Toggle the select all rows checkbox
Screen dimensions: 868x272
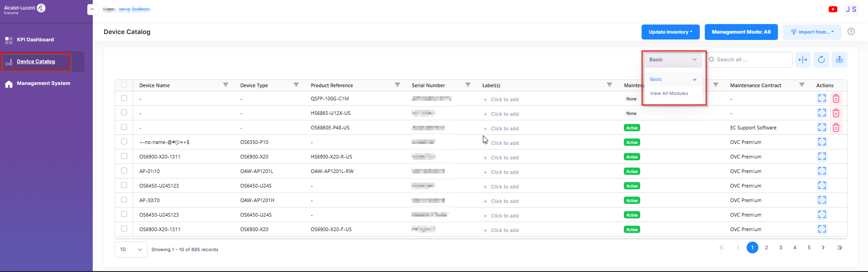pos(124,85)
